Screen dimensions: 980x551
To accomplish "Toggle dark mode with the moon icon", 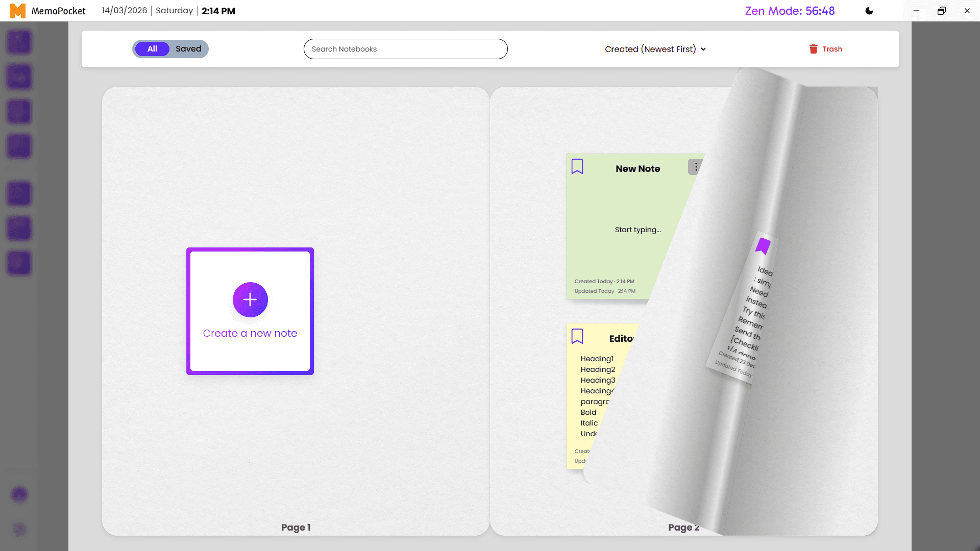I will (869, 11).
